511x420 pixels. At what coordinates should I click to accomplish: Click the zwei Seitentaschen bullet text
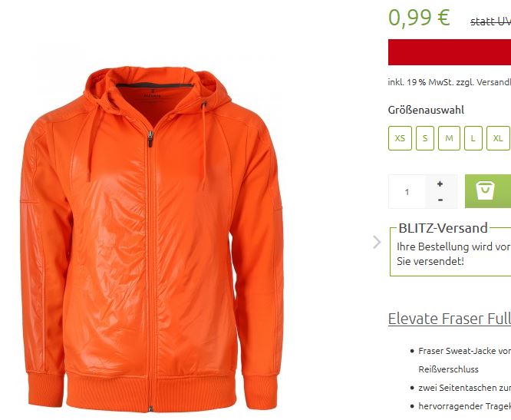point(464,388)
